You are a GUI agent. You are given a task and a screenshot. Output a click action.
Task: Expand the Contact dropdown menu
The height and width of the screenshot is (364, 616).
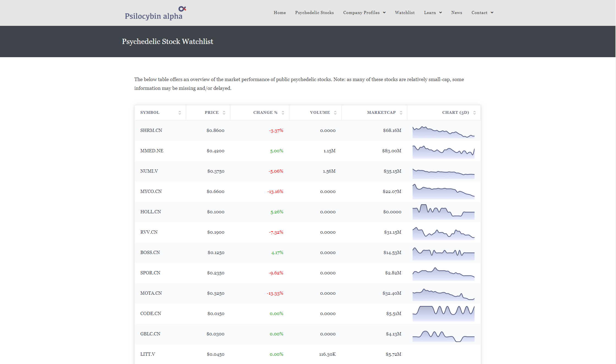tap(482, 13)
